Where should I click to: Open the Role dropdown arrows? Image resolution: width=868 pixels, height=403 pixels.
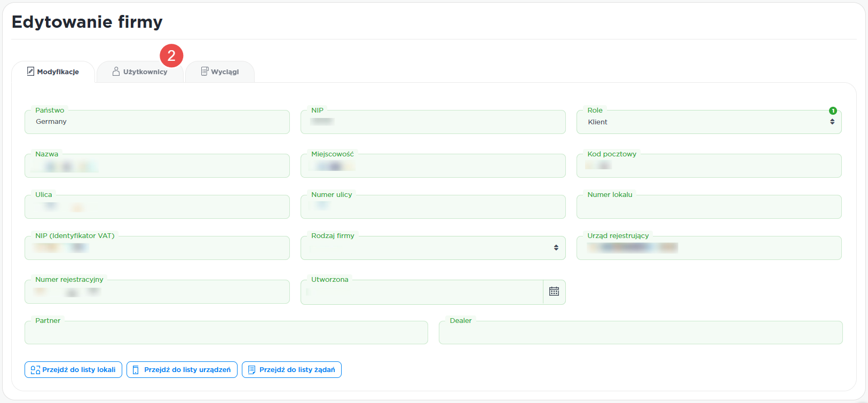click(832, 122)
